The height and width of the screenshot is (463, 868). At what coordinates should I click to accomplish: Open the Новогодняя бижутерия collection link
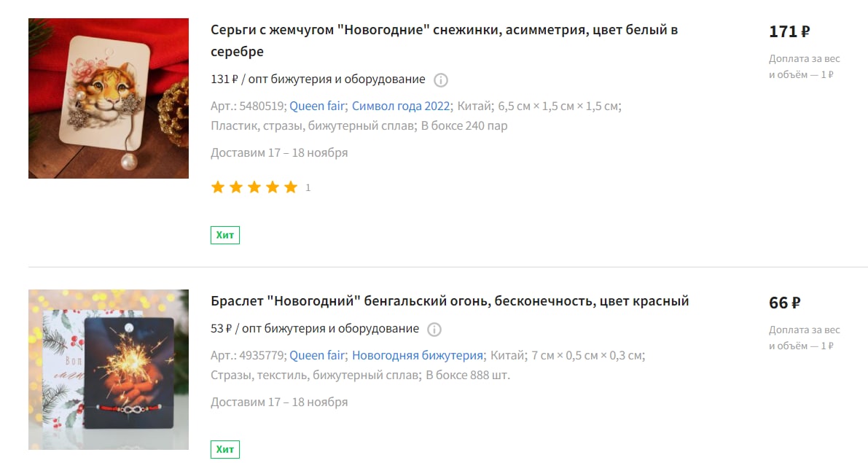[418, 355]
